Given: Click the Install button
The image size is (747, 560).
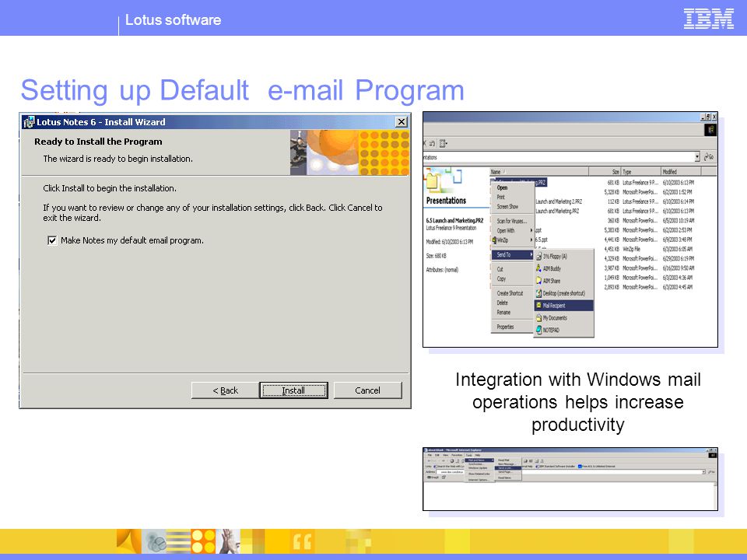Looking at the screenshot, I should click(293, 390).
